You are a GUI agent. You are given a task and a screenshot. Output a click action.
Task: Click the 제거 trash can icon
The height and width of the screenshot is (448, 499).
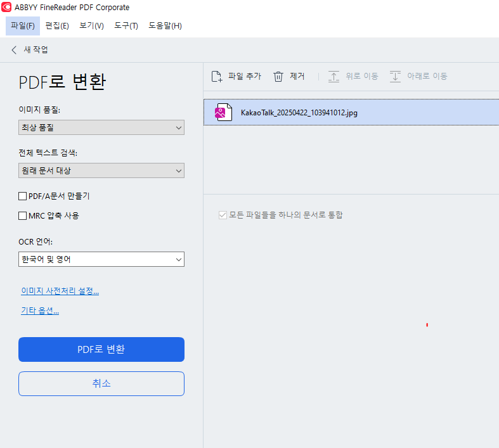pos(278,76)
